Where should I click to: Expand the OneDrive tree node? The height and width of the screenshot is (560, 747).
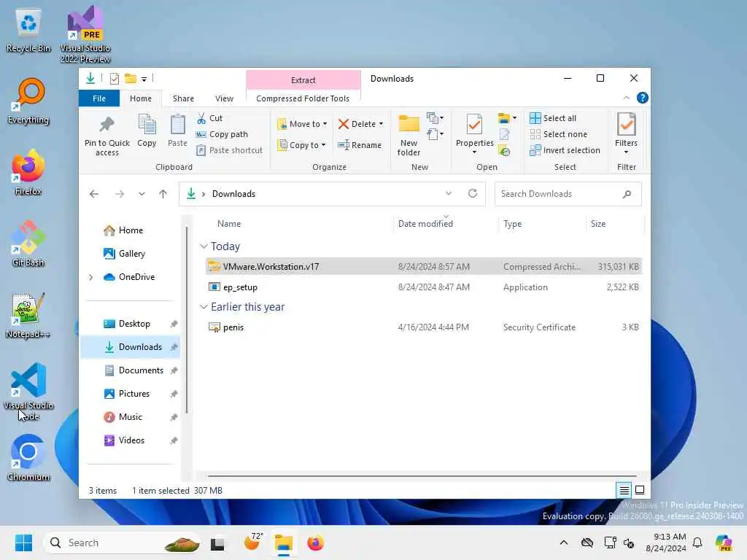91,277
